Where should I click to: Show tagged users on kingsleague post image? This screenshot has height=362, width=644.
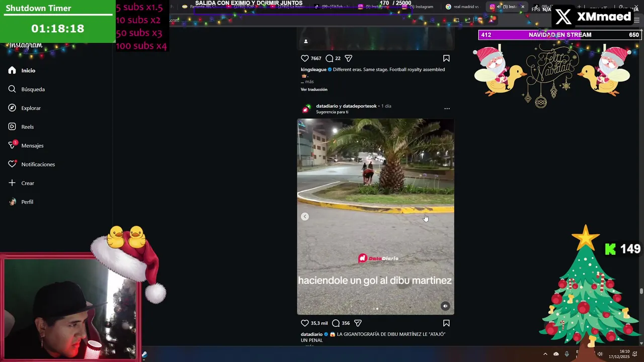(305, 41)
